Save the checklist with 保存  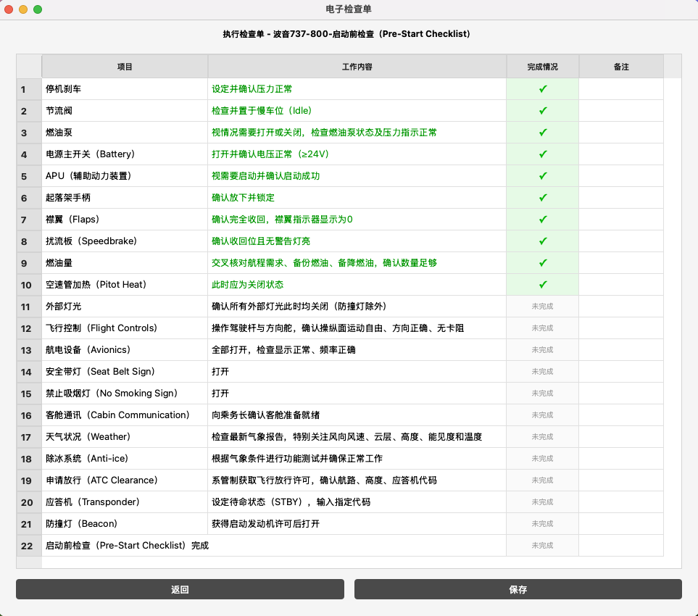click(x=518, y=589)
